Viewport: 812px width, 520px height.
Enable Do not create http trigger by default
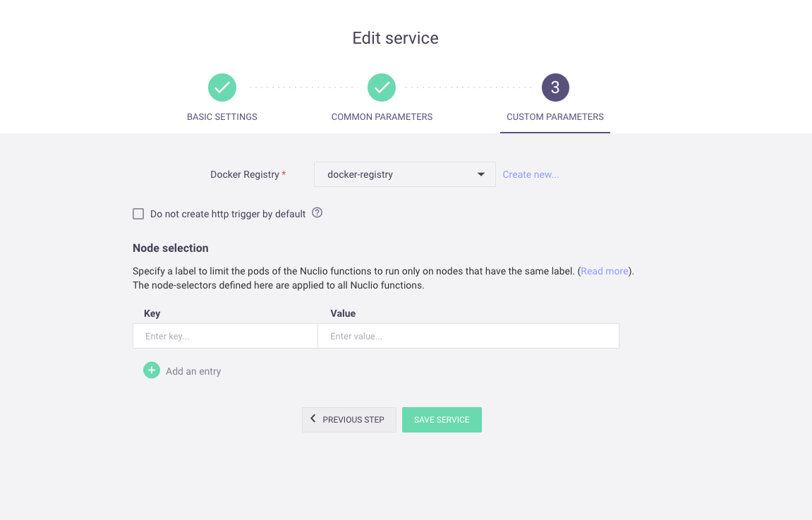[x=138, y=213]
